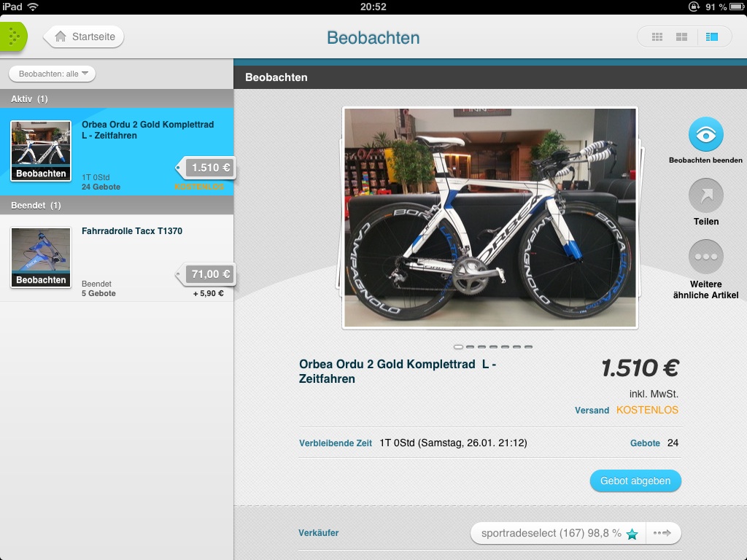Tap the 1.510 € price tag
Screen dimensions: 747x560
pyautogui.click(x=208, y=168)
